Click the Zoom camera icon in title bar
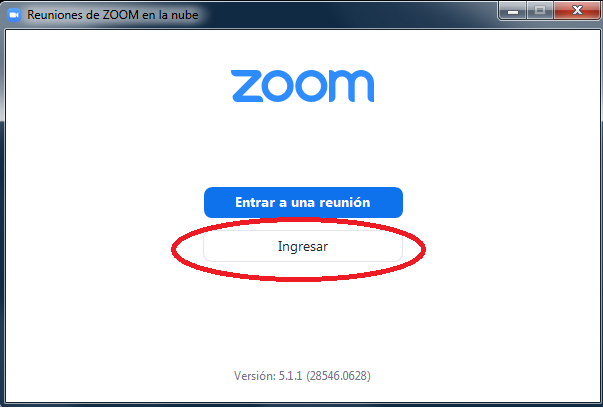The height and width of the screenshot is (408, 603). [x=14, y=15]
